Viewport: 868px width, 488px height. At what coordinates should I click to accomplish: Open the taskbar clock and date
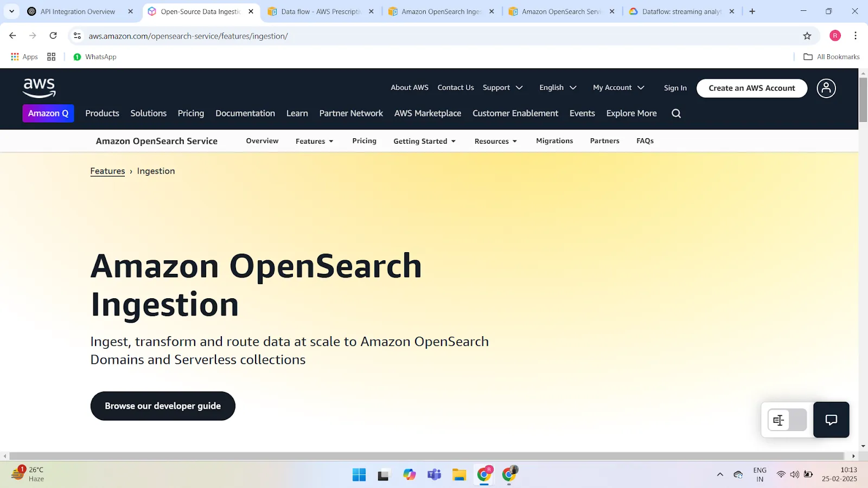(x=839, y=474)
